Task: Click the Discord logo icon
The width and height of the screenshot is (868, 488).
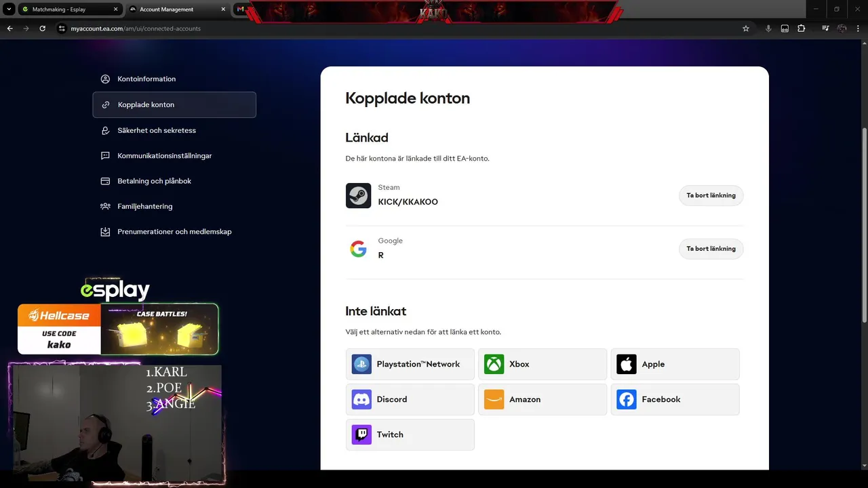Action: (x=361, y=399)
